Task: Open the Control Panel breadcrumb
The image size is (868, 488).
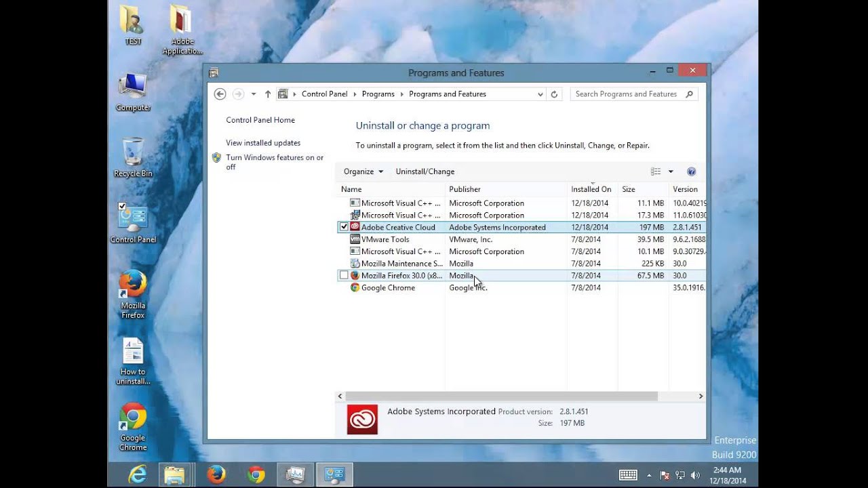Action: pyautogui.click(x=324, y=94)
